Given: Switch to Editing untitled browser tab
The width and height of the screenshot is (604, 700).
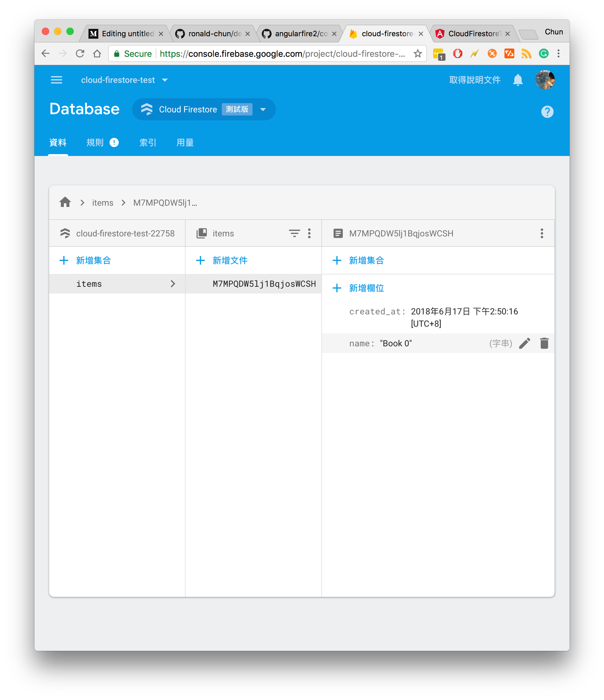Looking at the screenshot, I should click(x=126, y=33).
